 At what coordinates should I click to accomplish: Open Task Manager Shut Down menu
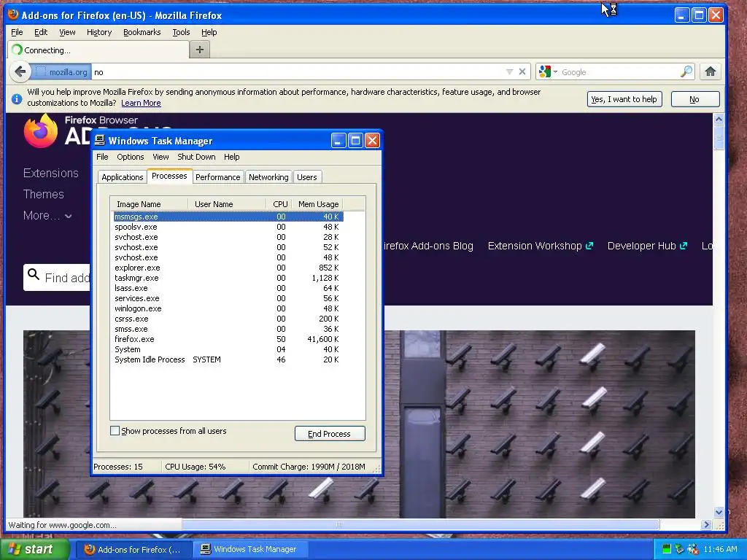(x=196, y=157)
